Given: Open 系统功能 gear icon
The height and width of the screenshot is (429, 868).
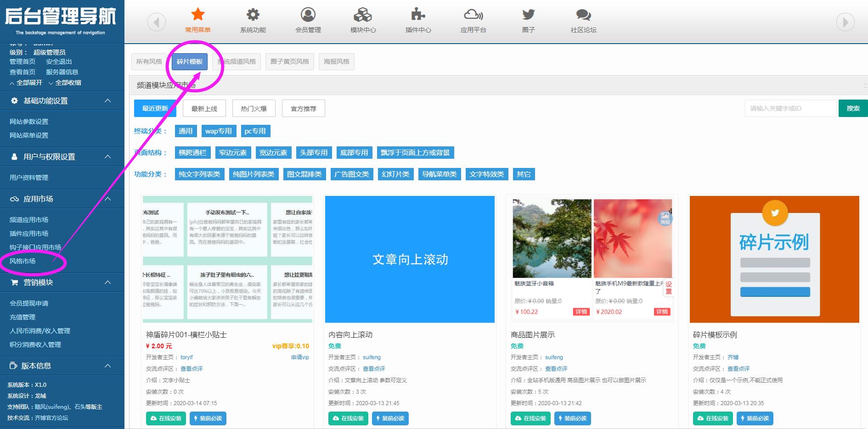Looking at the screenshot, I should coord(253,15).
